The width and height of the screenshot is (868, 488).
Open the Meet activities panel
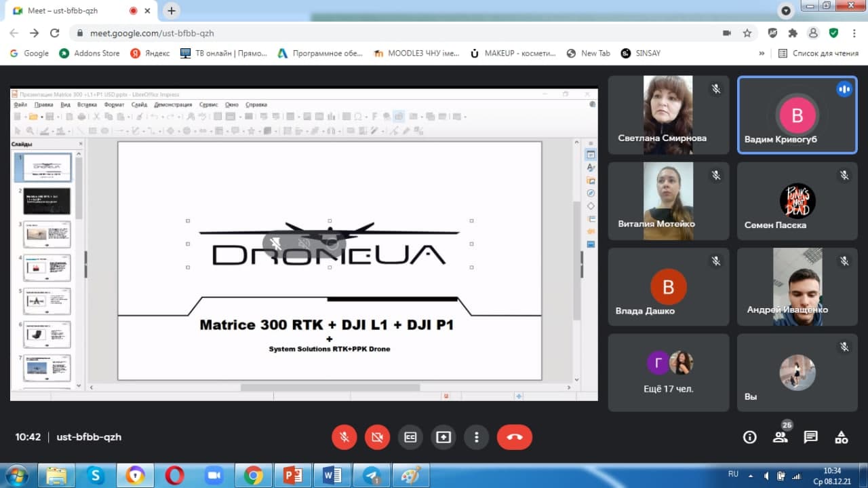841,437
